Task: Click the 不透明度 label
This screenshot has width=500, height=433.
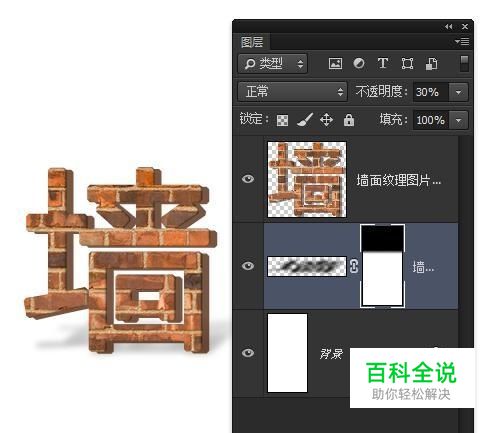Action: [x=381, y=91]
